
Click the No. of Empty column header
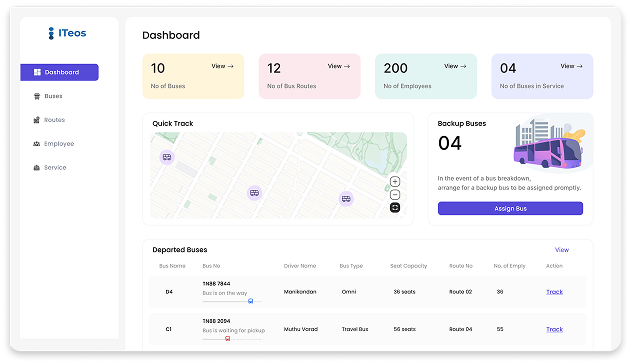pyautogui.click(x=509, y=266)
